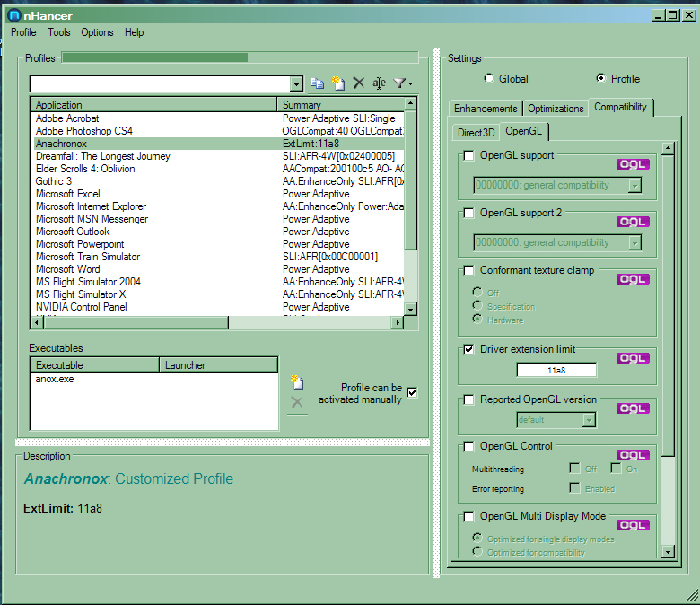Enable the OpenGL support checkbox
700x605 pixels.
pyautogui.click(x=468, y=156)
